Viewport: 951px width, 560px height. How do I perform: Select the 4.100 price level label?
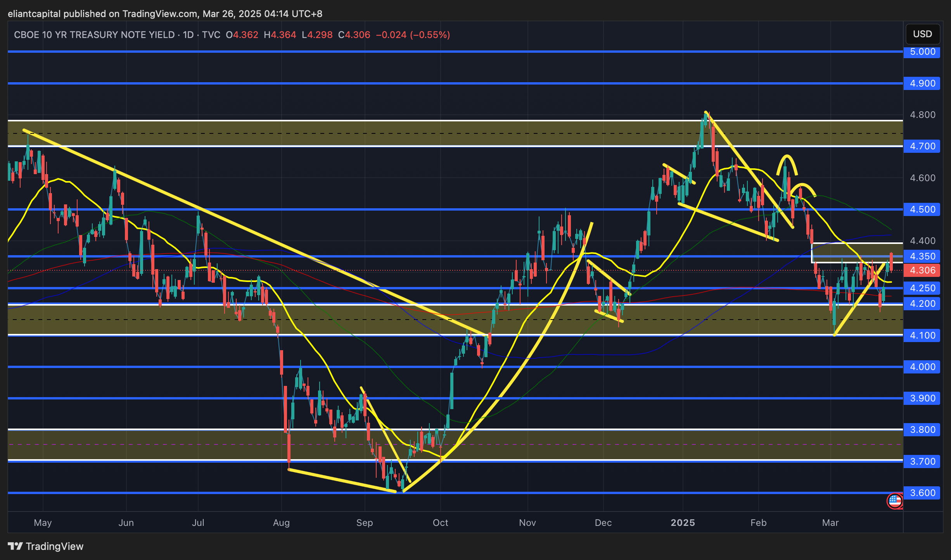(x=922, y=335)
